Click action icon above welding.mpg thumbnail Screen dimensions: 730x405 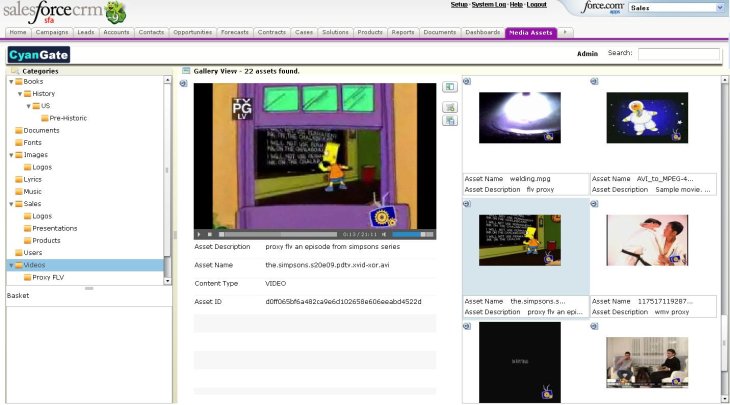pyautogui.click(x=467, y=81)
